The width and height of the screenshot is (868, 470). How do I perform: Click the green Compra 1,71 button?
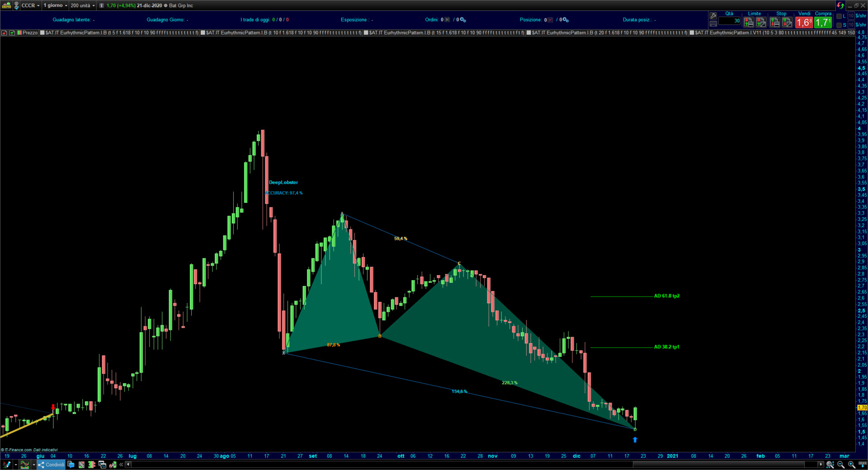pyautogui.click(x=823, y=22)
